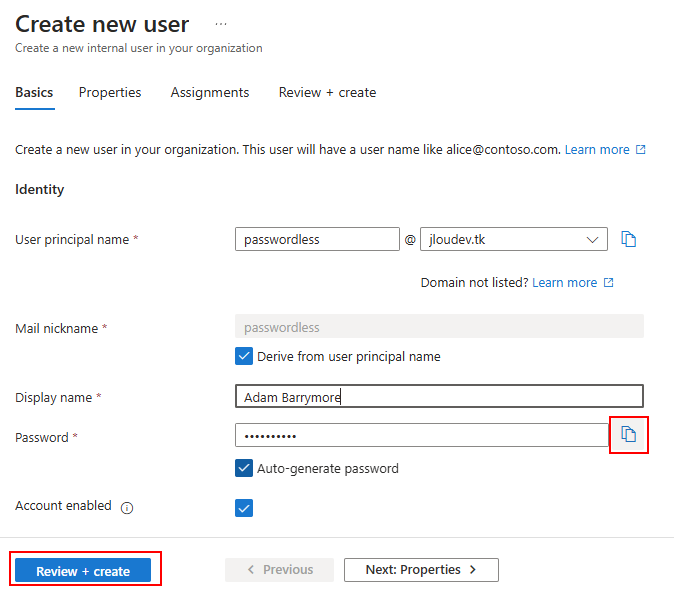Copy the user principal name to clipboard
The image size is (674, 589).
click(628, 239)
